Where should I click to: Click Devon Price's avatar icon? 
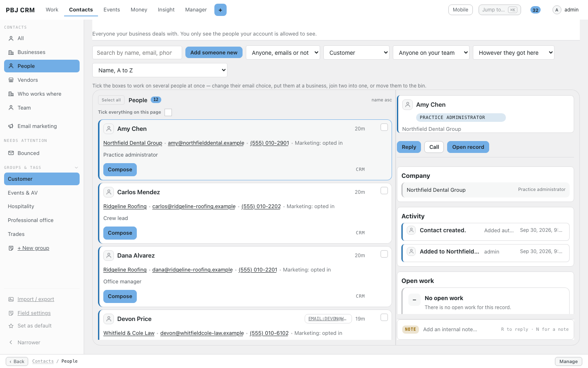click(109, 319)
